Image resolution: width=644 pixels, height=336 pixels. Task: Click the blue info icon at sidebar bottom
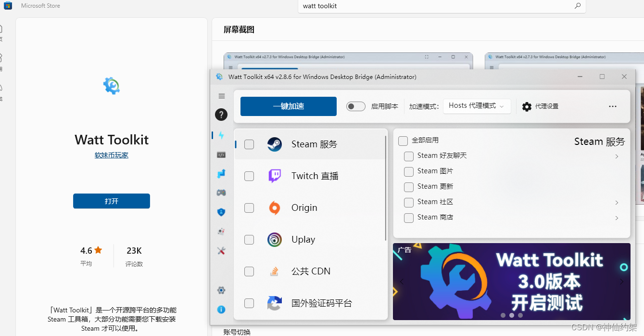pyautogui.click(x=221, y=310)
